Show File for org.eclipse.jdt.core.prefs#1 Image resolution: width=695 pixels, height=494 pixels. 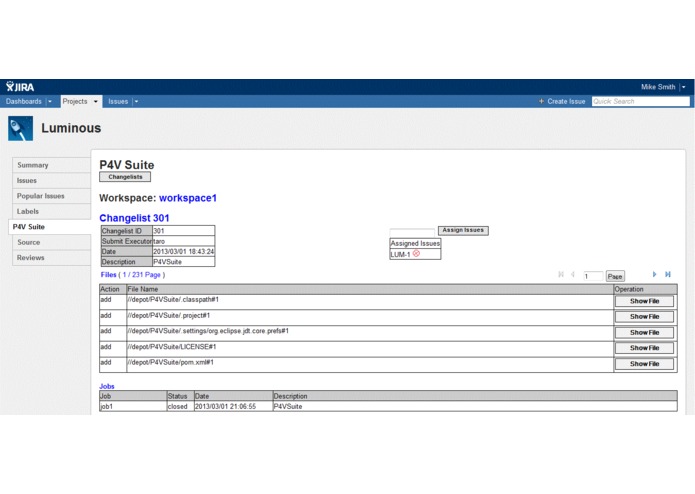[x=644, y=332]
